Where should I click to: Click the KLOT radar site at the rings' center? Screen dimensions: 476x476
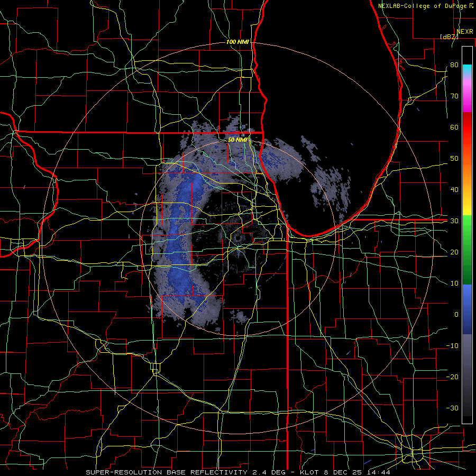coord(237,238)
